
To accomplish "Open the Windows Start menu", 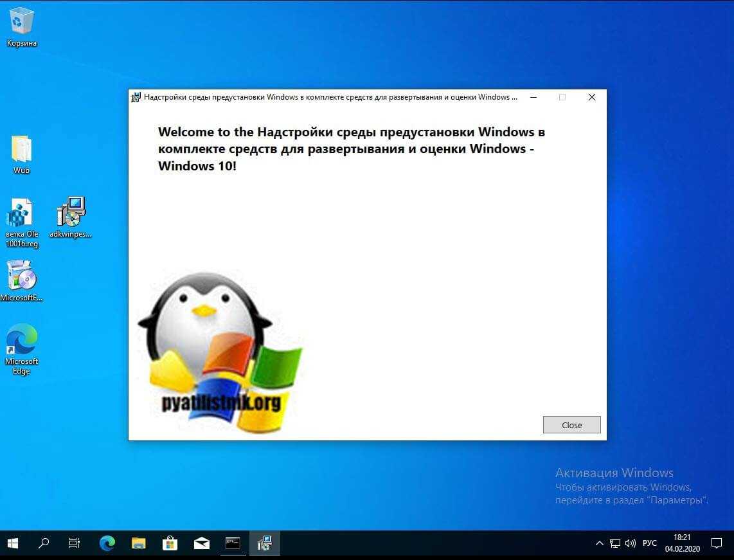I will [x=13, y=544].
